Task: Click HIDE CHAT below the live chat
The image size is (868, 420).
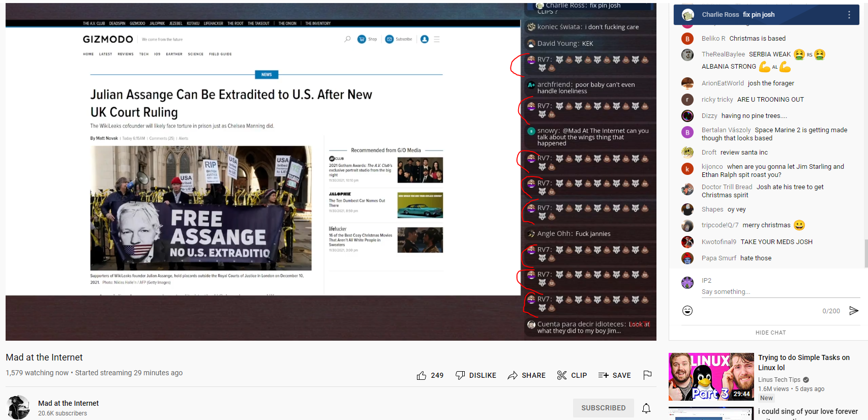Action: [x=770, y=333]
